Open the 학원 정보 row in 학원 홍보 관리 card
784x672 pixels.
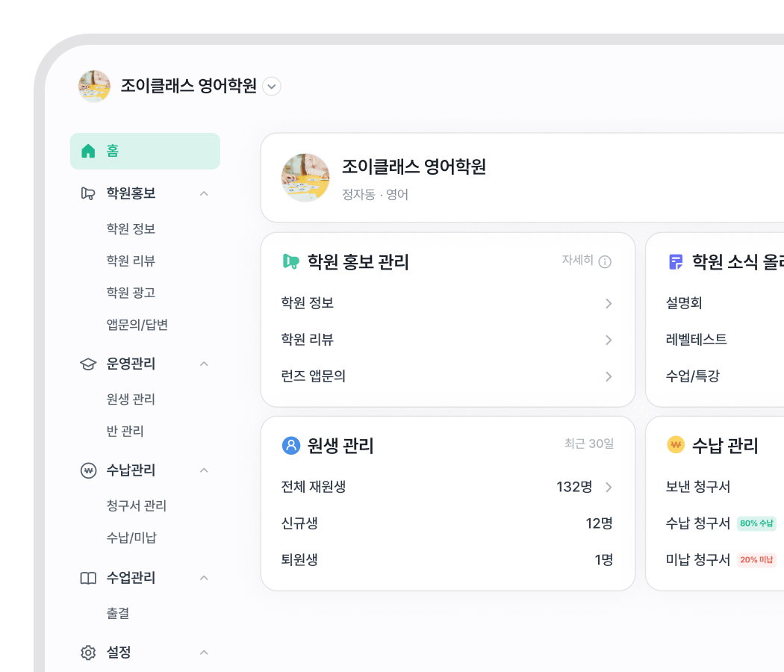447,303
